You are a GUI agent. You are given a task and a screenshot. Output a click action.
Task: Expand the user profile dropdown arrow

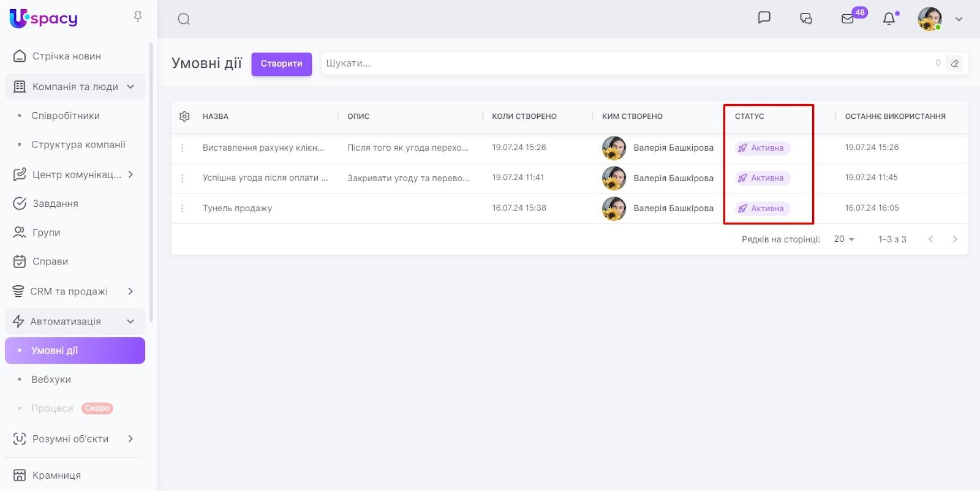959,19
